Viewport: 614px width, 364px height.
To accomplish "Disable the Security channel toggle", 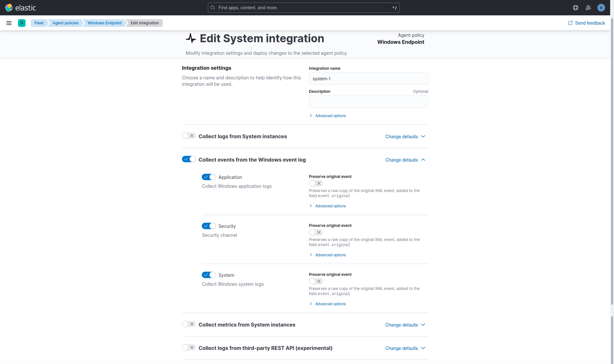I will (x=209, y=226).
